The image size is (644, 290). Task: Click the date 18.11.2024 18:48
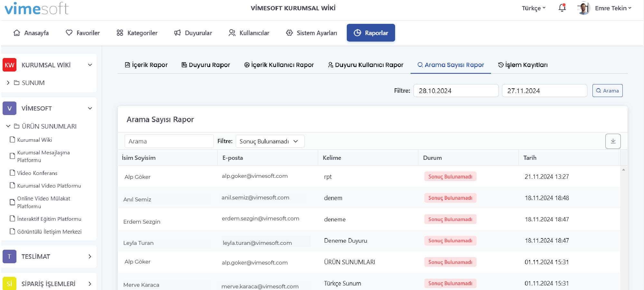(547, 198)
